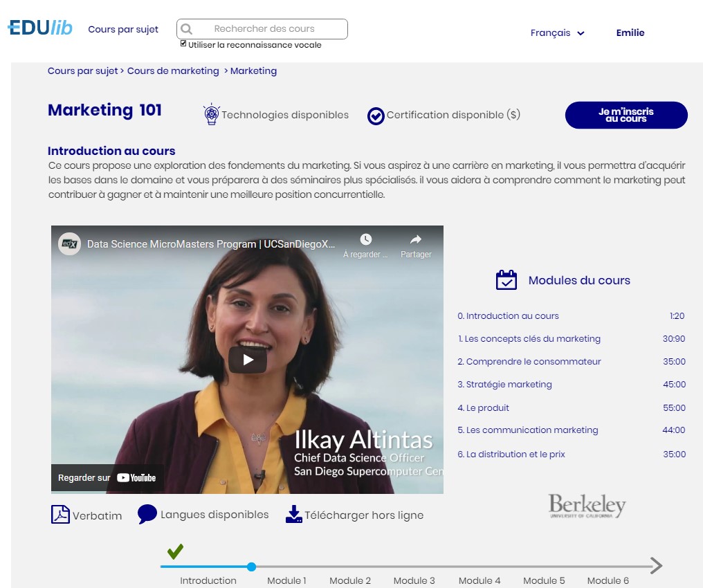Click the Verbatim PDF icon
Screen dimensions: 703x588
[x=61, y=515]
